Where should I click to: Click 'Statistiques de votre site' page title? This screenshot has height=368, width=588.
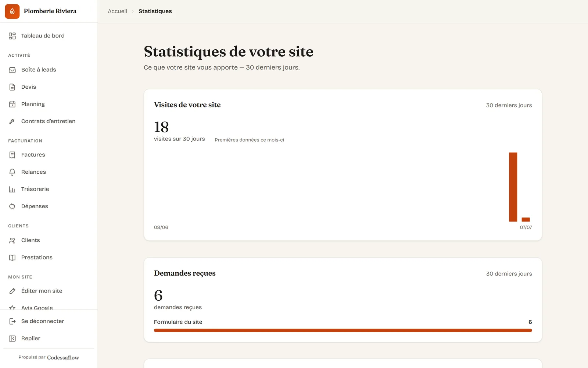click(x=229, y=52)
